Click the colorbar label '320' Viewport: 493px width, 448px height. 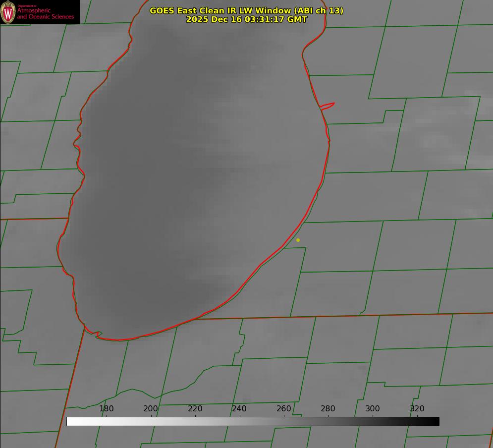[x=417, y=408]
